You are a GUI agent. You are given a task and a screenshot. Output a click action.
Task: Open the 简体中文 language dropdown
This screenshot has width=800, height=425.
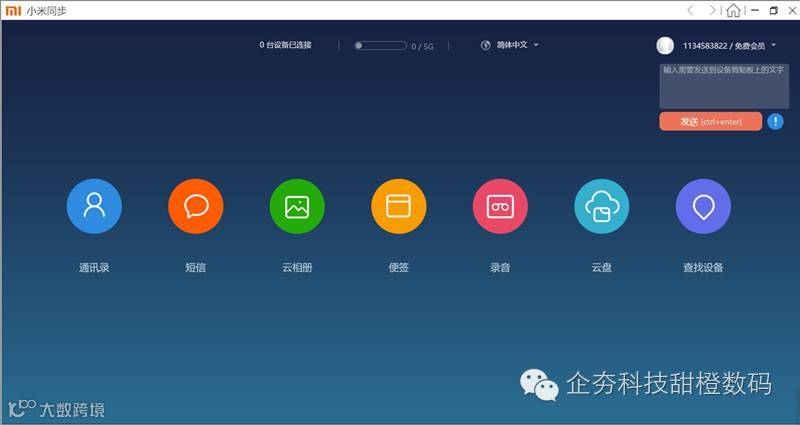(x=517, y=45)
